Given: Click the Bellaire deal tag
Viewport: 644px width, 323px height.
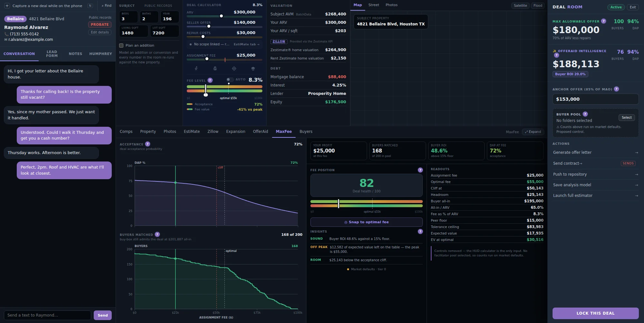Looking at the screenshot, I should (x=15, y=19).
